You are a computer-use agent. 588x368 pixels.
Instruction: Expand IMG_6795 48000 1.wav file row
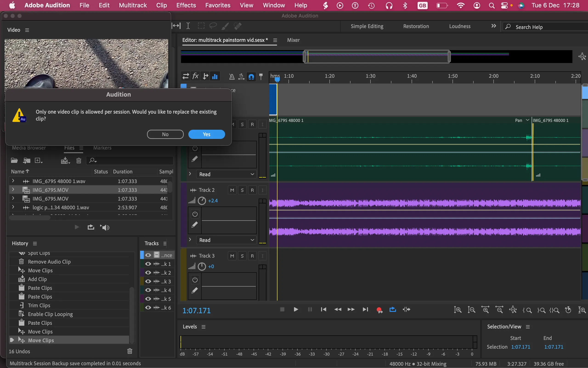tap(13, 181)
